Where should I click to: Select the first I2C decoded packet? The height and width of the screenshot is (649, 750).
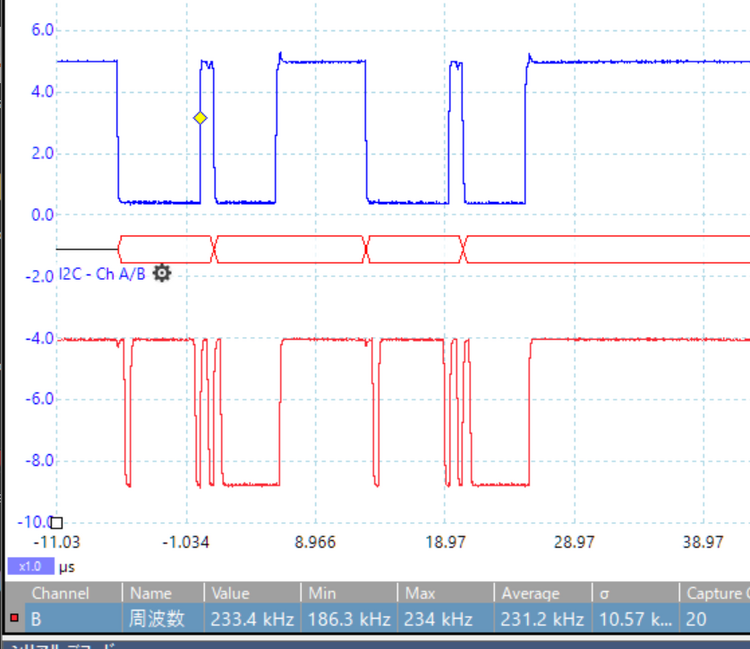click(x=166, y=248)
